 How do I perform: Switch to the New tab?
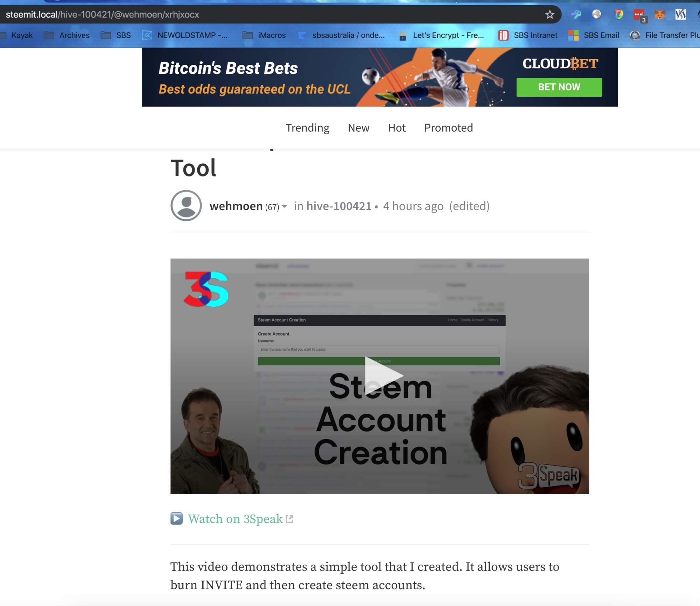pos(358,128)
